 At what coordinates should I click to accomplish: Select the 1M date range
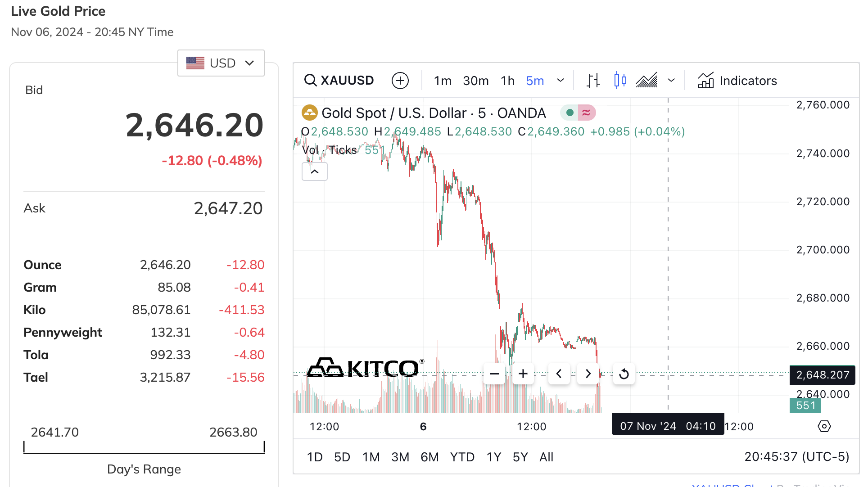tap(371, 457)
